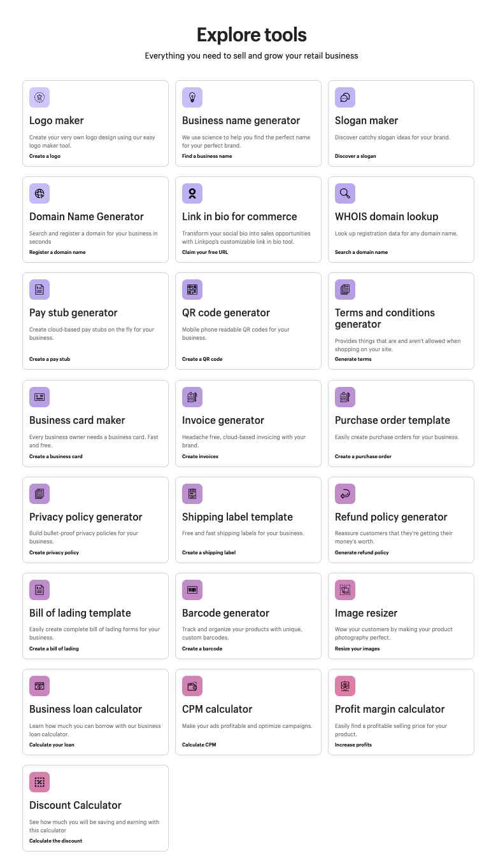This screenshot has width=489, height=868.
Task: Click "Calculate your loan" link
Action: (x=52, y=745)
